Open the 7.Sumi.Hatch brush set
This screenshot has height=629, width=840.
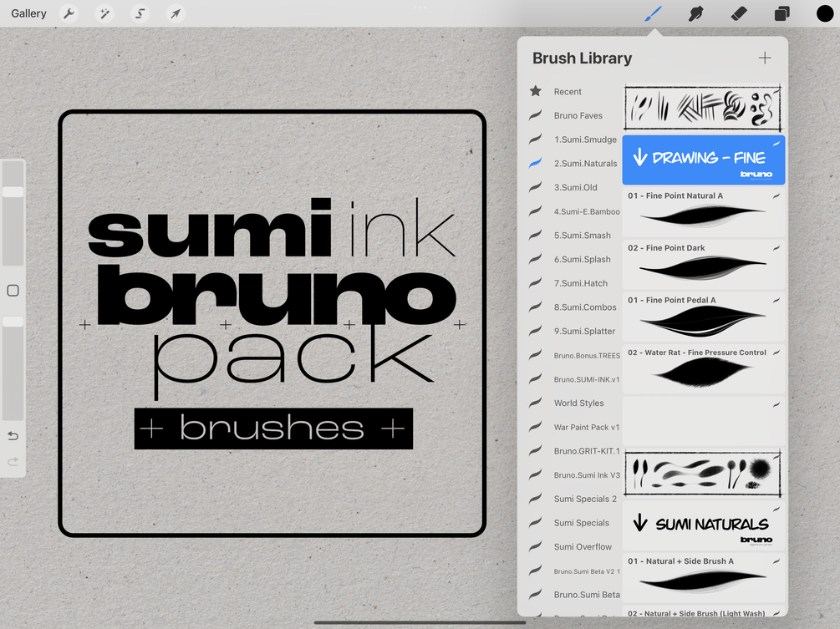click(581, 283)
